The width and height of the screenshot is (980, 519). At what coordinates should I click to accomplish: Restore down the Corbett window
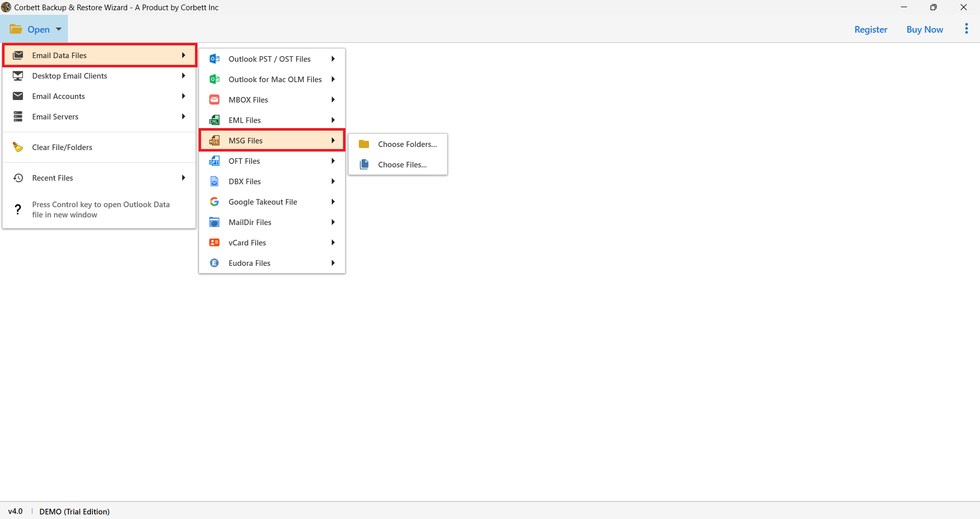934,7
